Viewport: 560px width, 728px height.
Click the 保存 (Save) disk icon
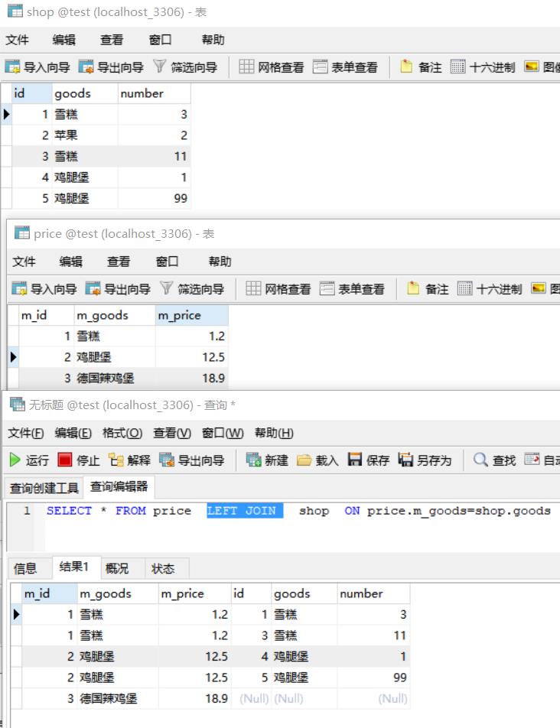354,460
